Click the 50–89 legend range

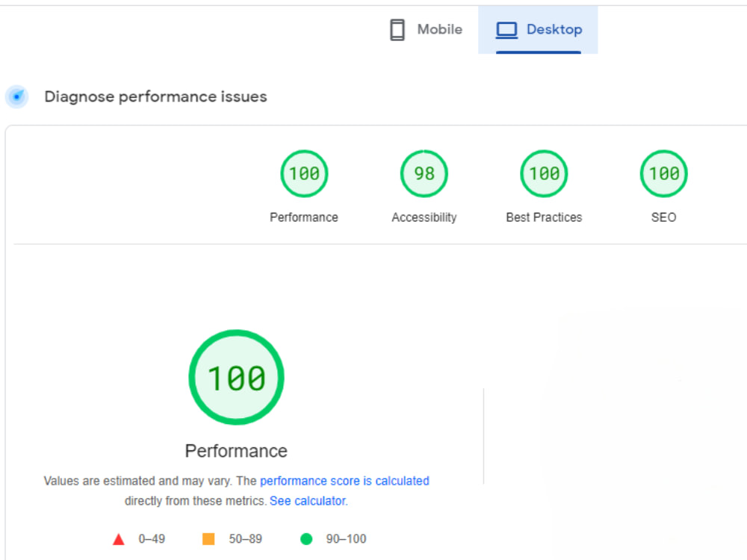click(245, 539)
